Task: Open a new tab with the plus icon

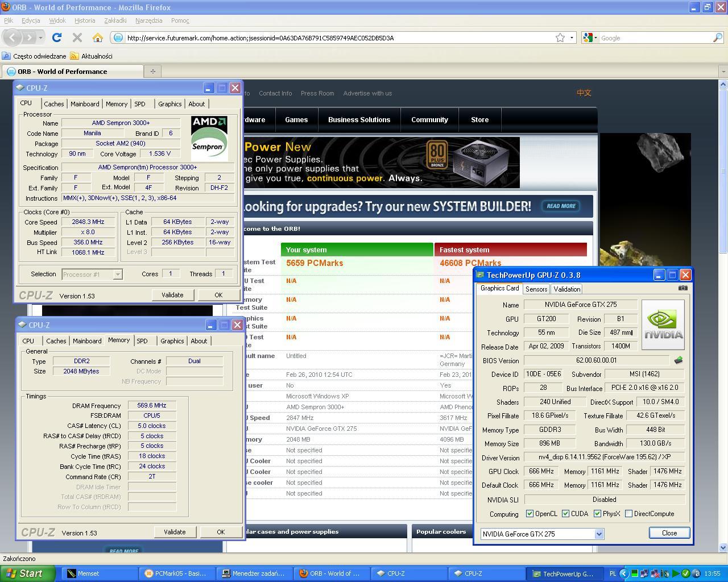Action: [x=152, y=71]
